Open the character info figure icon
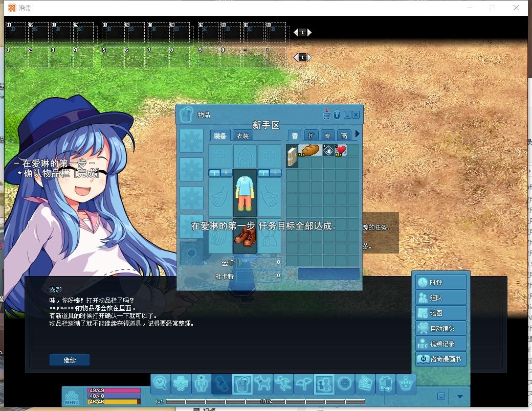This screenshot has height=411, width=532. click(x=201, y=384)
